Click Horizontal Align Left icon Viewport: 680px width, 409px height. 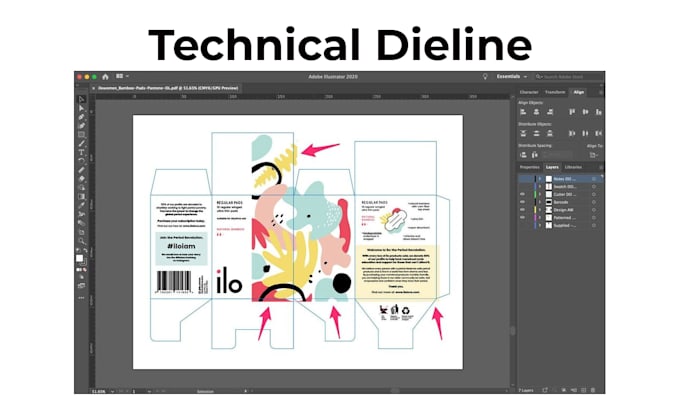coord(523,112)
